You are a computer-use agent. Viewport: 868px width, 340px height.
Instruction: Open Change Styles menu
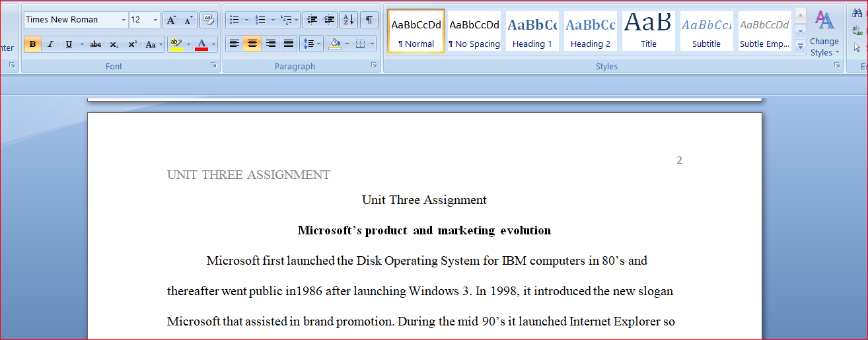(824, 33)
